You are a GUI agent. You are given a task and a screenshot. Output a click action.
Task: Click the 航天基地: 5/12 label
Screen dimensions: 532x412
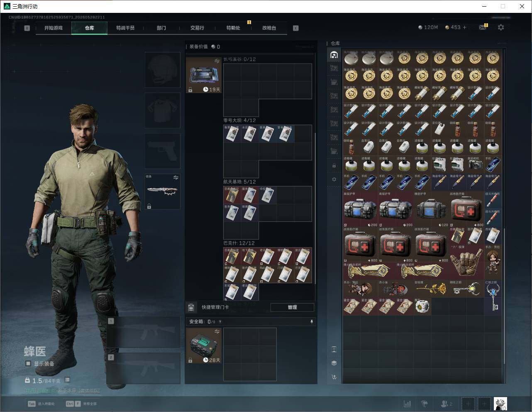click(x=239, y=182)
